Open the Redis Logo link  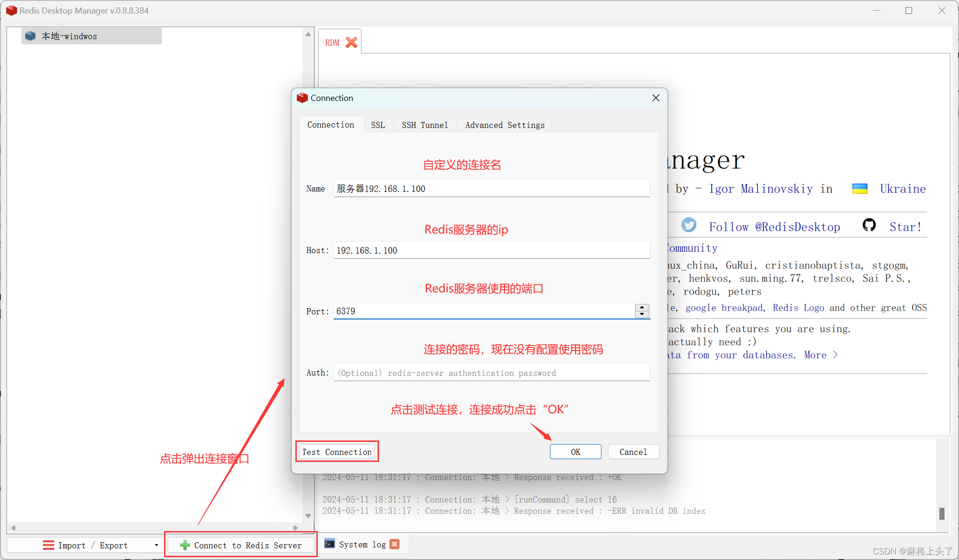[x=798, y=308]
